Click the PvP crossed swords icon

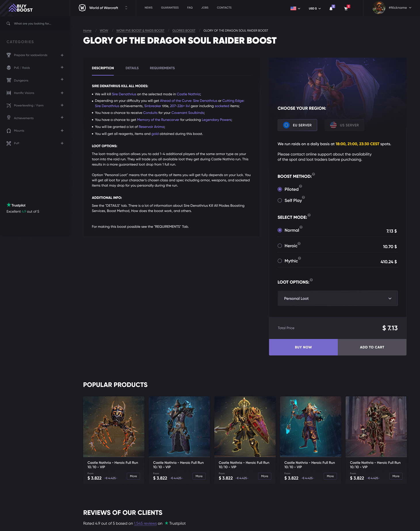[x=9, y=143]
